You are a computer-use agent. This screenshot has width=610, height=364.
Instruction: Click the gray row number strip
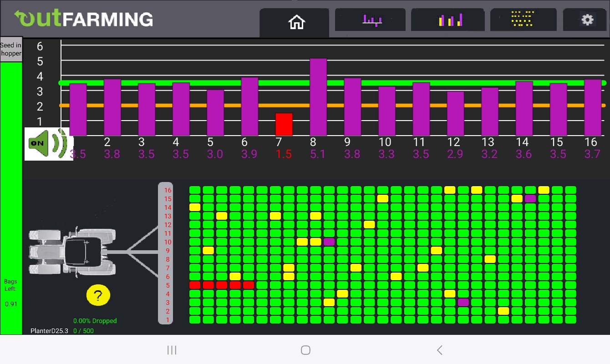(x=166, y=253)
